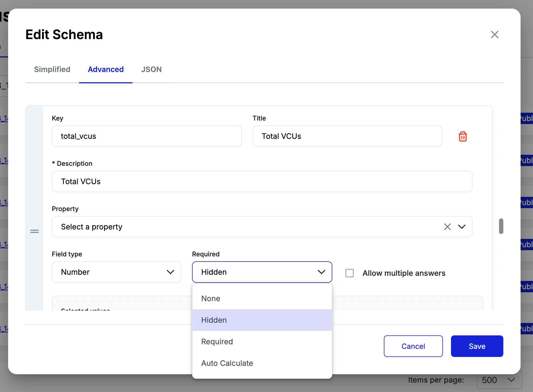Collapse the Required dropdown showing Hidden
Screen dimensions: 533x392
[x=262, y=272]
